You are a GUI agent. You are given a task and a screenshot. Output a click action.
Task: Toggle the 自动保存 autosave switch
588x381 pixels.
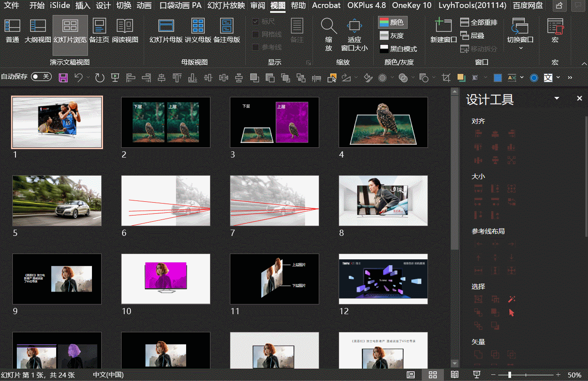(41, 77)
